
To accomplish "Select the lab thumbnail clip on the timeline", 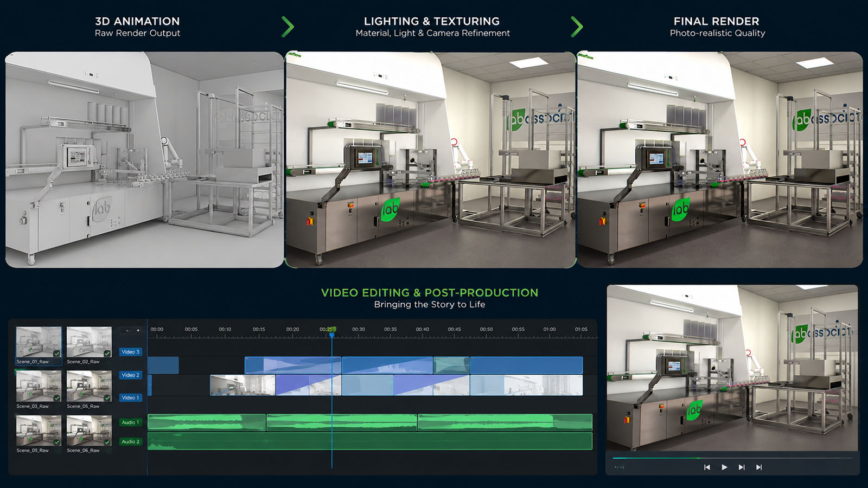I will pyautogui.click(x=242, y=386).
